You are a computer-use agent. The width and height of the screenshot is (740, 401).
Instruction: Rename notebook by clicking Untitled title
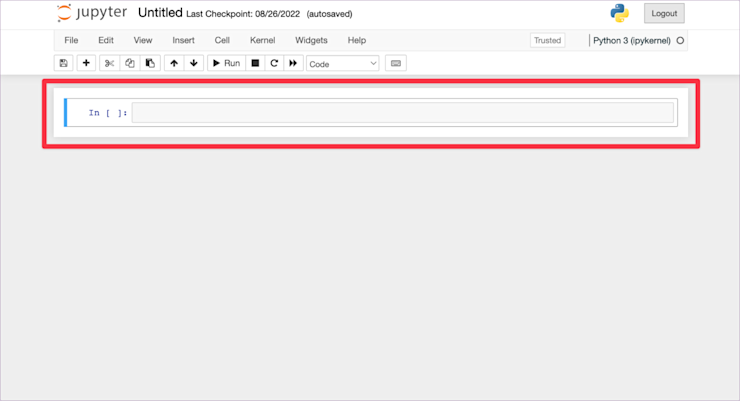160,13
